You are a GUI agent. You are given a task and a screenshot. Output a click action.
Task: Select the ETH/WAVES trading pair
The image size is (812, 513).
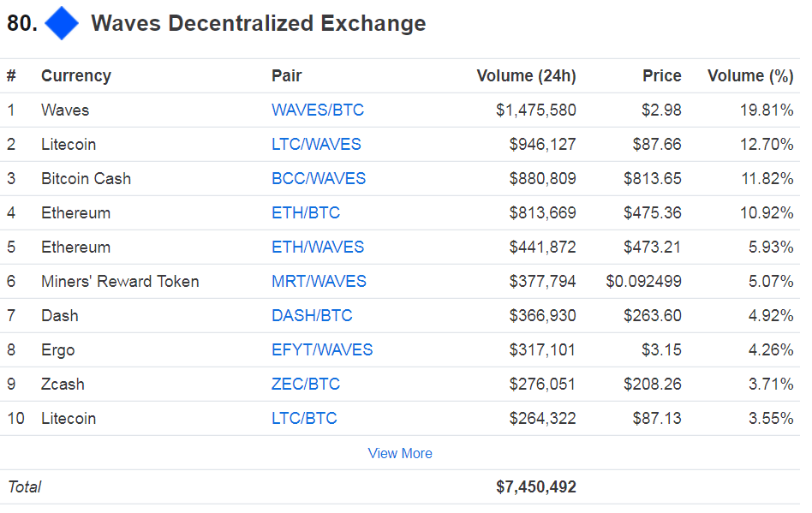point(318,247)
